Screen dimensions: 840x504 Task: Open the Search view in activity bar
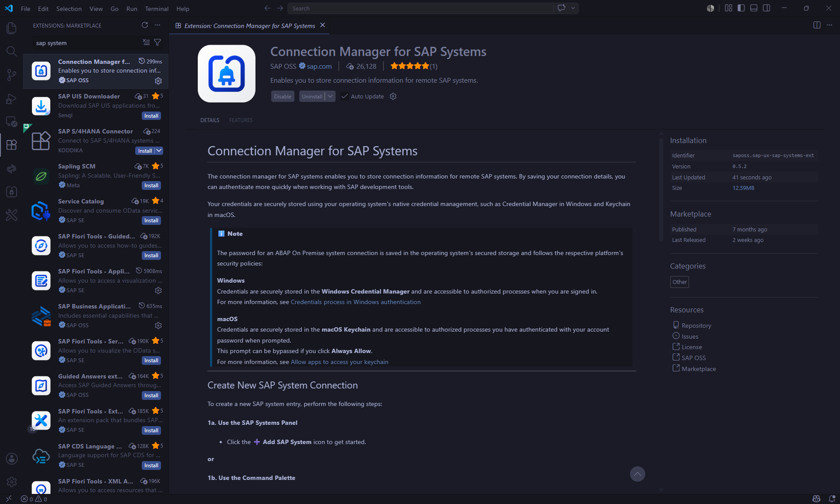(11, 51)
